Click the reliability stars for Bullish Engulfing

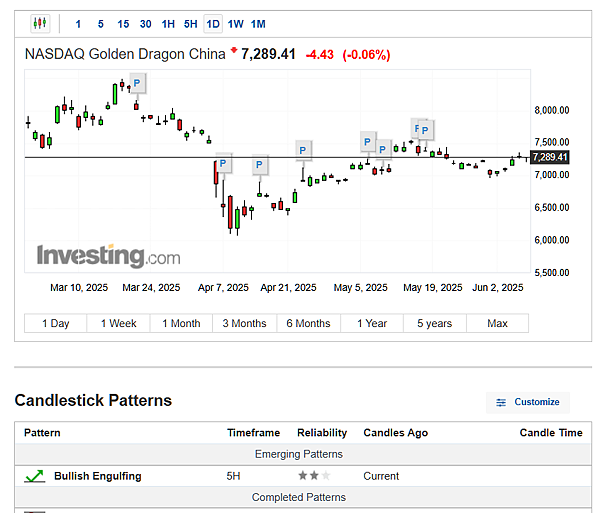[x=313, y=476]
